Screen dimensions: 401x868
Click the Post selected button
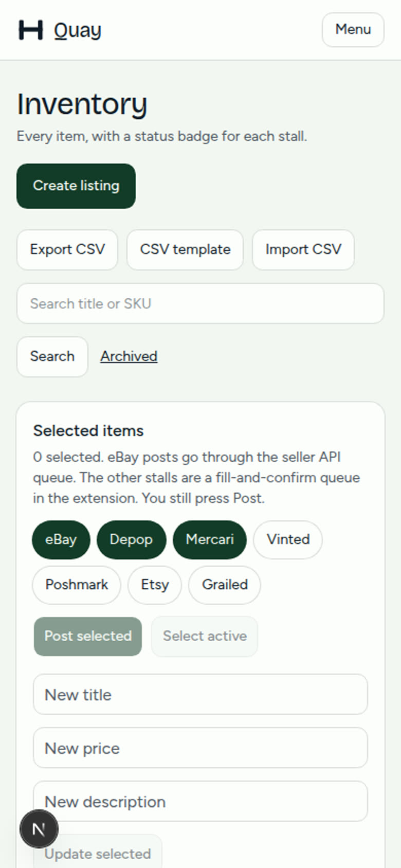[88, 637]
